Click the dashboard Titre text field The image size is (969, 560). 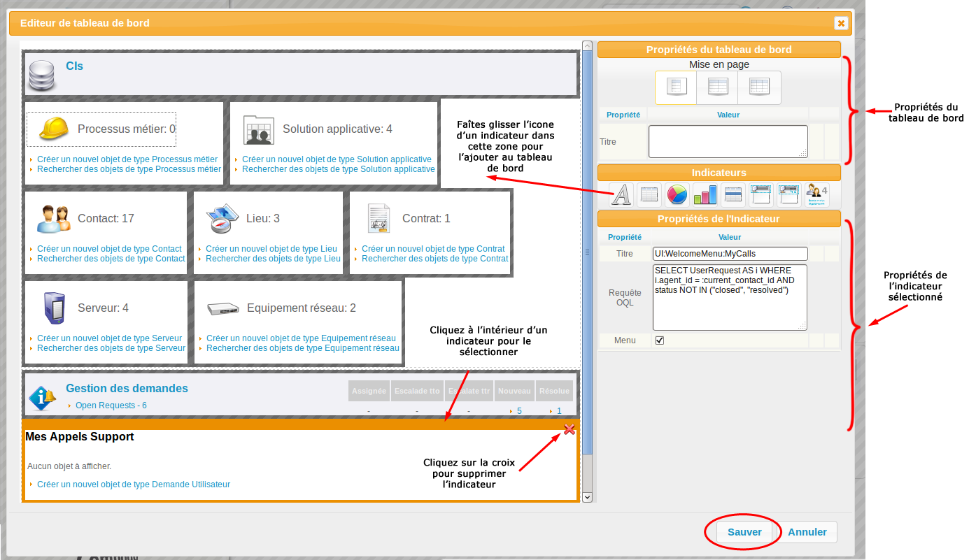click(x=728, y=142)
